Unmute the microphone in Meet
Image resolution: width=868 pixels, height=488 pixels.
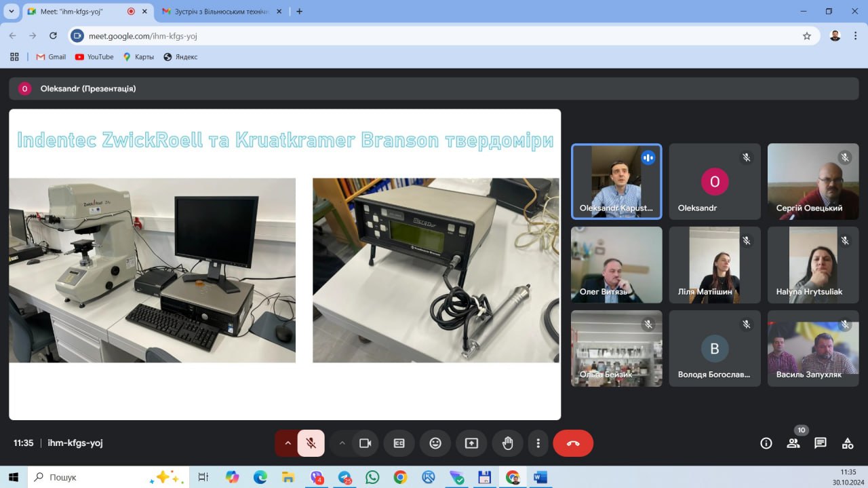tap(311, 443)
